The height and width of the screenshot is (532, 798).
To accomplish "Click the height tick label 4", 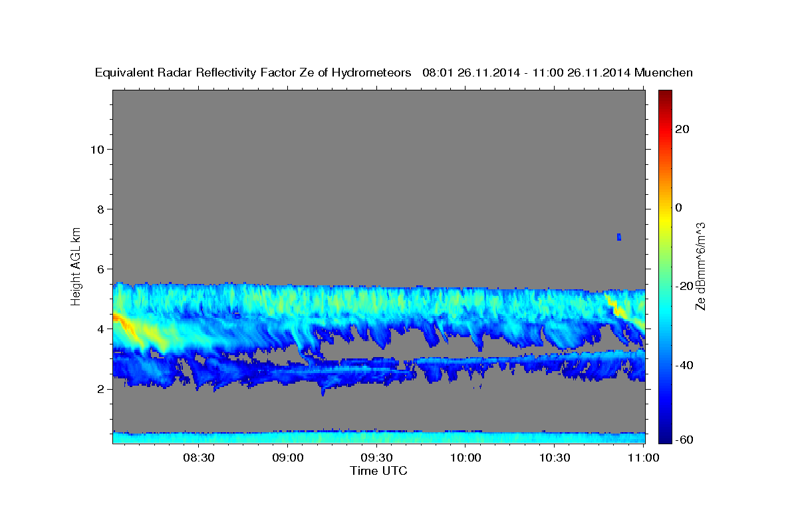I will pyautogui.click(x=100, y=329).
